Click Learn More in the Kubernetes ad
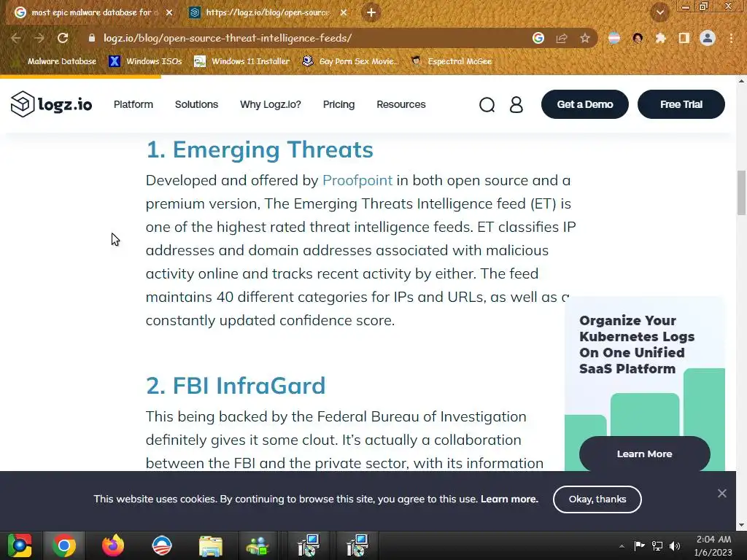 point(645,454)
